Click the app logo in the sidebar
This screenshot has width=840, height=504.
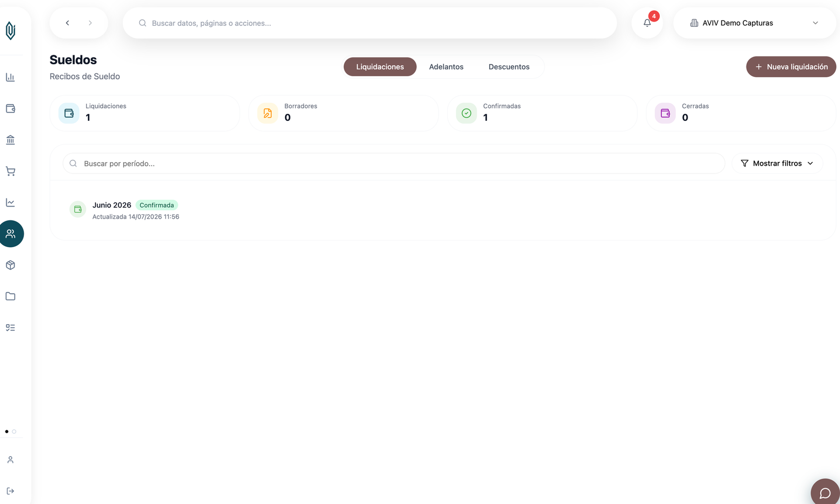tap(10, 31)
